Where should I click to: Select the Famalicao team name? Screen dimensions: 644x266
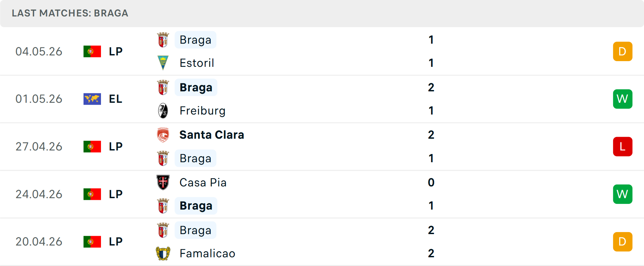(207, 253)
